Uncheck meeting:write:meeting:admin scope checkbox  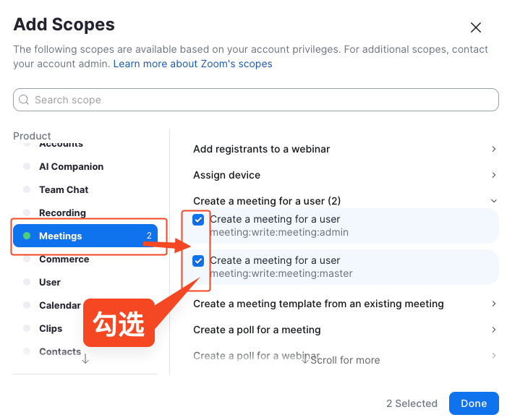pyautogui.click(x=198, y=220)
